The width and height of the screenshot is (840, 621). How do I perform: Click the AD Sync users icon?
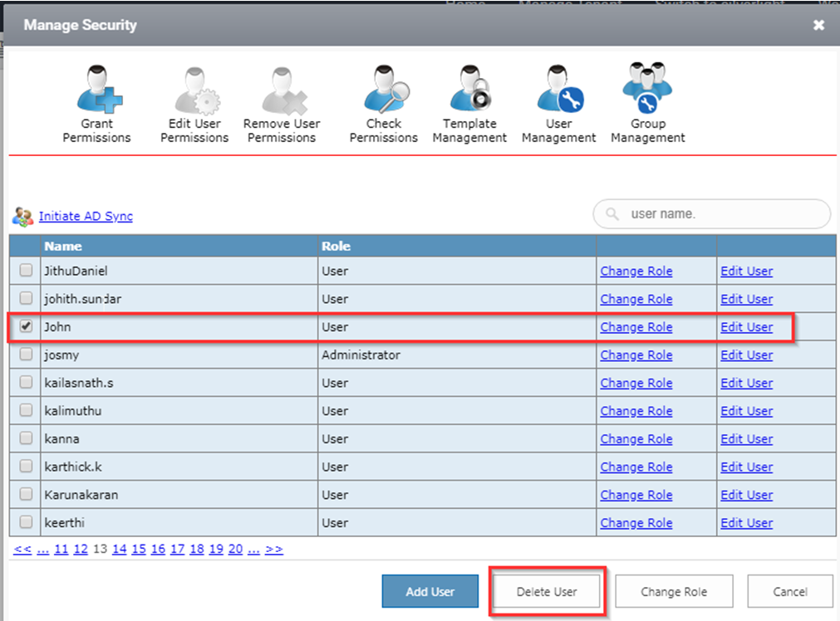[x=22, y=217]
